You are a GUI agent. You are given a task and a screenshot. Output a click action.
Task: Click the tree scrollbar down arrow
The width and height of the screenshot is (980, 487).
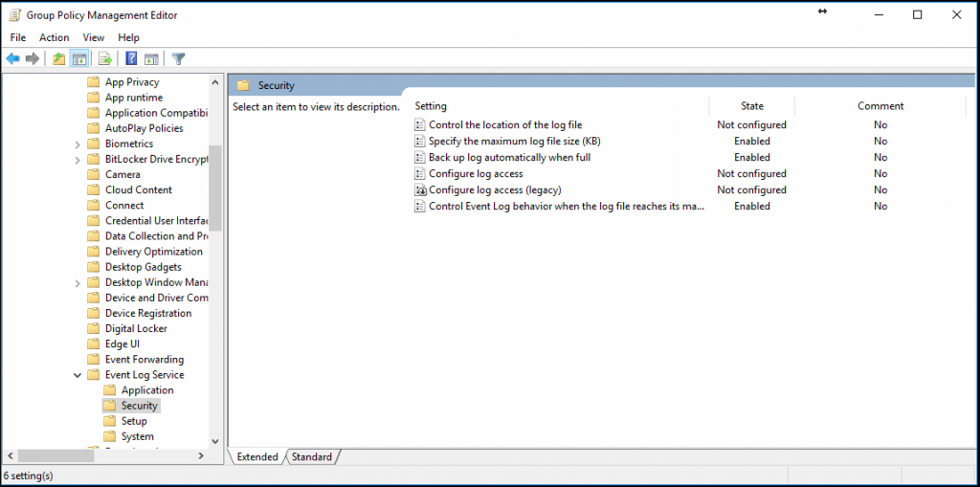tap(215, 441)
